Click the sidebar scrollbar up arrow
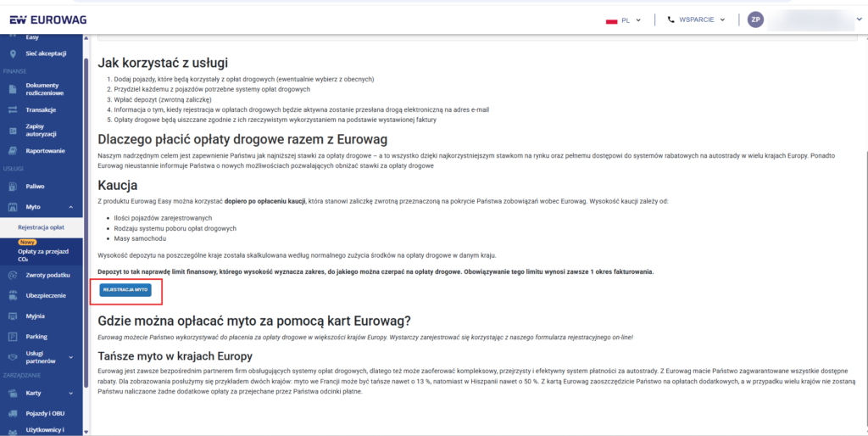868x436 pixels. [x=86, y=38]
